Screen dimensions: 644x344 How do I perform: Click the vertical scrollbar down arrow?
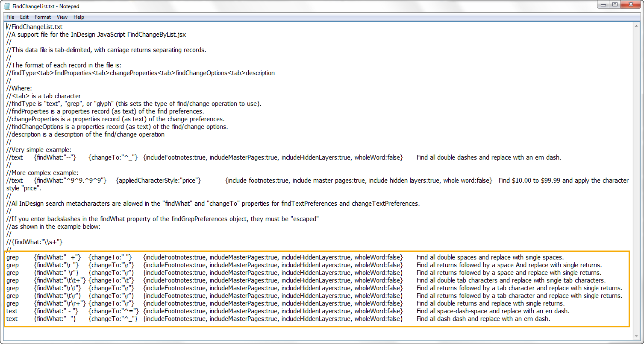637,337
